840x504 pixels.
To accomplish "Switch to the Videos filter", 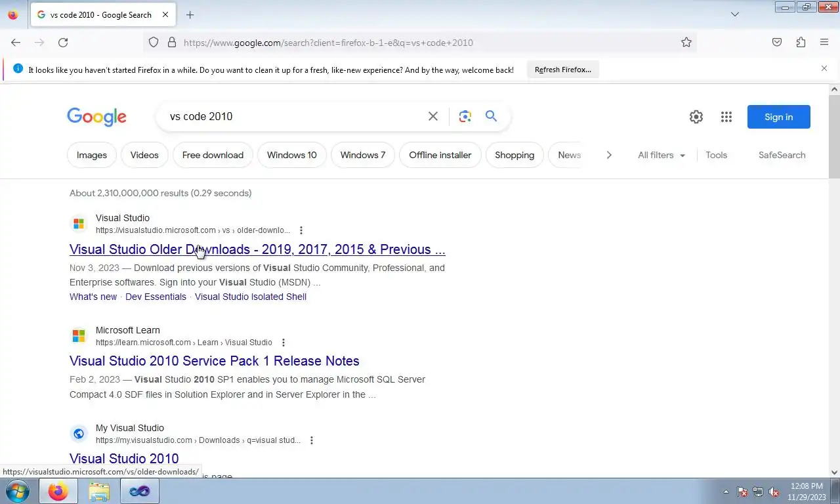I will coord(144,155).
